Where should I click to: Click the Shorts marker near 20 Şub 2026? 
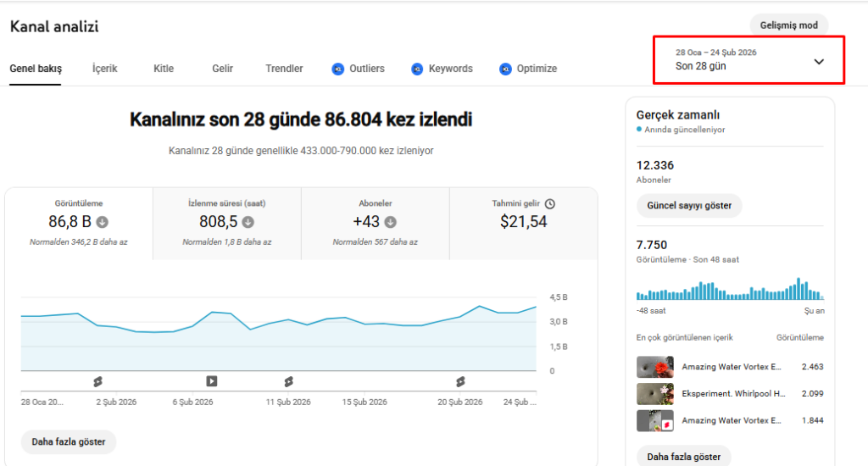pyautogui.click(x=460, y=381)
